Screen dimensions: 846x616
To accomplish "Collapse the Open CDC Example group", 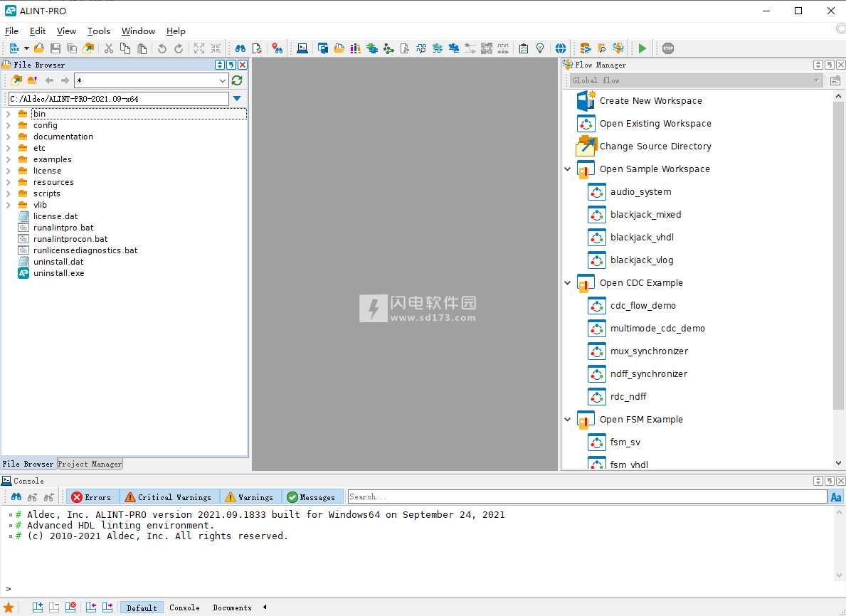I will (568, 283).
